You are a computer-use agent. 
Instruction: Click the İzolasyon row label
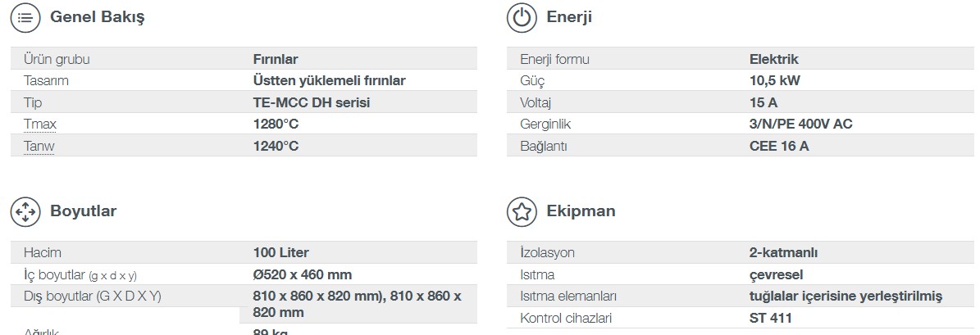(547, 252)
